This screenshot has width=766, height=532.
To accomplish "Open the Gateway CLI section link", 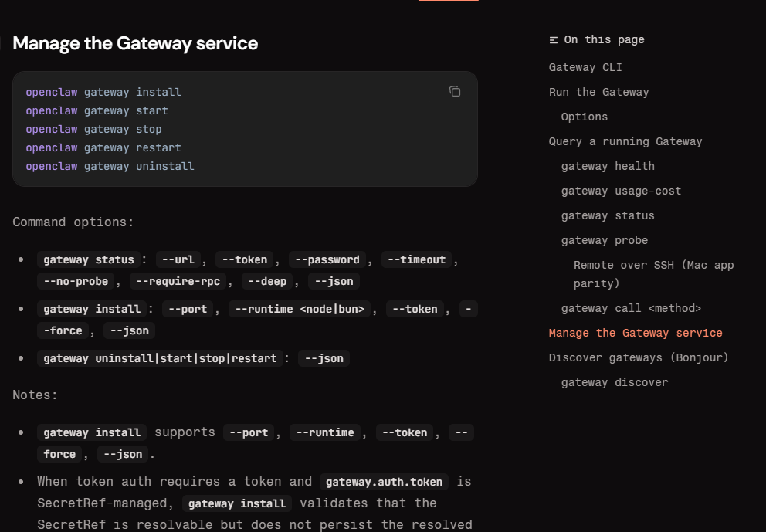I will coord(585,67).
